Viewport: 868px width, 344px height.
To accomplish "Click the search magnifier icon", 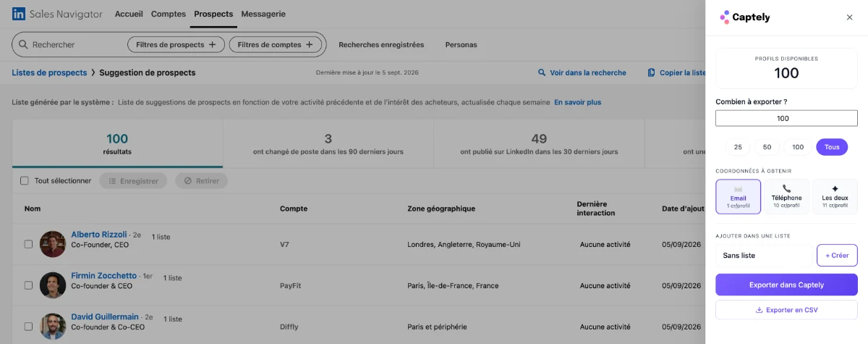I will [x=23, y=45].
